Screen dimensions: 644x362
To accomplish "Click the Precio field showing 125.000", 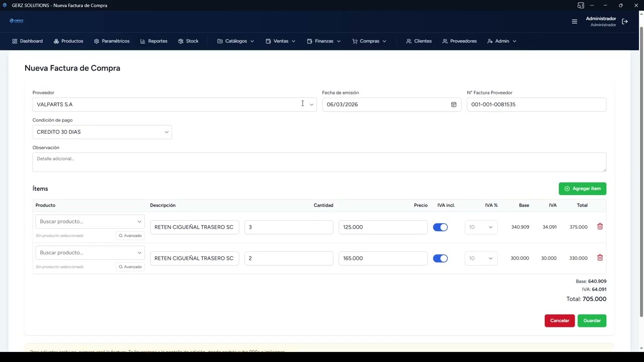I will [x=383, y=227].
